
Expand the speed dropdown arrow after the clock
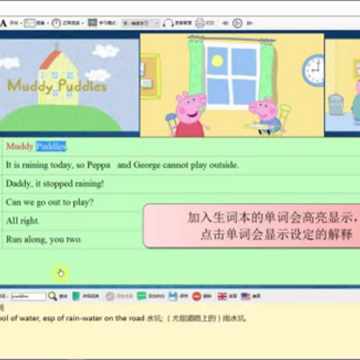(82, 23)
